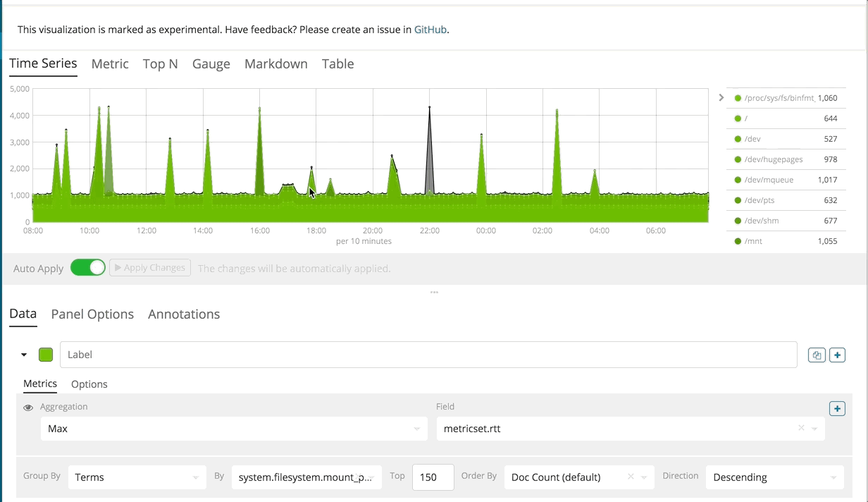Open the Group By Terms dropdown
Image resolution: width=868 pixels, height=502 pixels.
137,477
